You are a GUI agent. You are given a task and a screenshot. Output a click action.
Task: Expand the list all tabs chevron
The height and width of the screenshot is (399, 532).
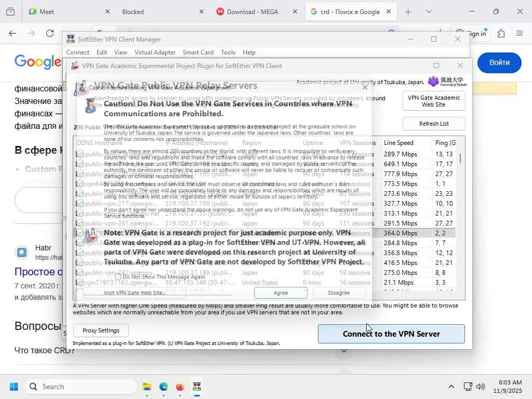(x=429, y=11)
